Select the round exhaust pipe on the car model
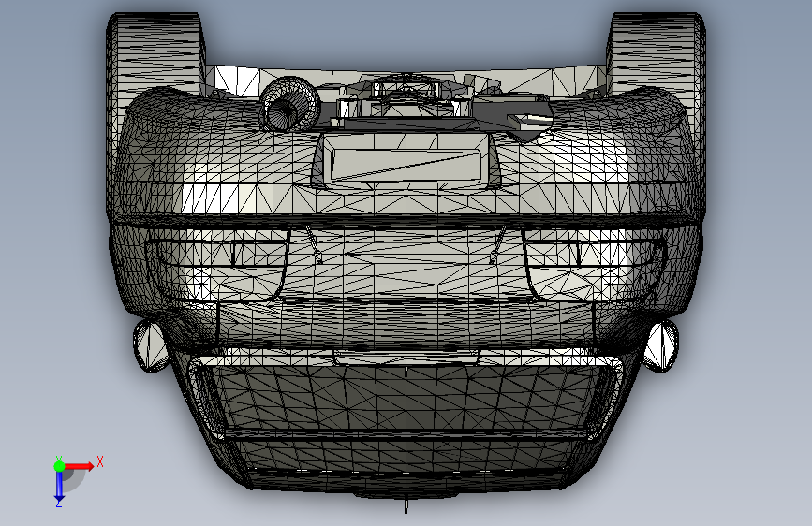 coord(289,105)
